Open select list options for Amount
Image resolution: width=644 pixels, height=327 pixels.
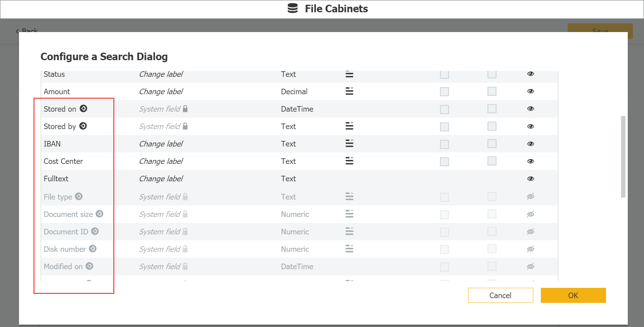(349, 91)
